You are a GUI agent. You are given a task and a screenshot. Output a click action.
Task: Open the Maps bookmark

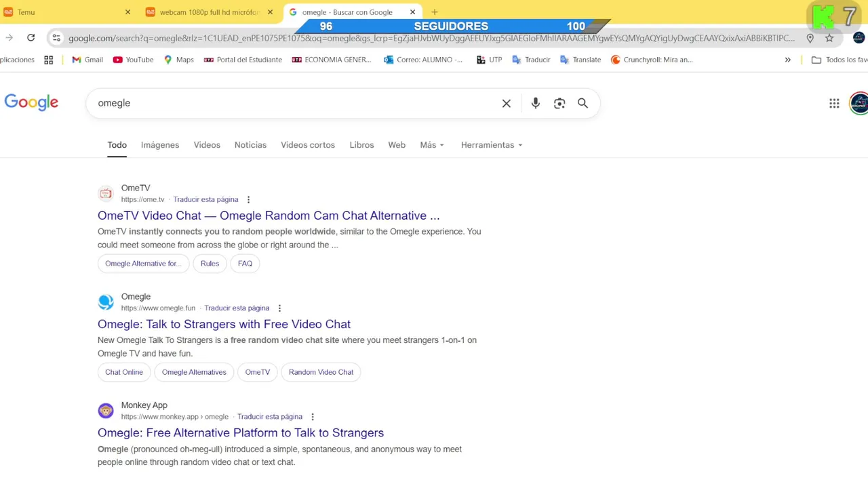(178, 60)
